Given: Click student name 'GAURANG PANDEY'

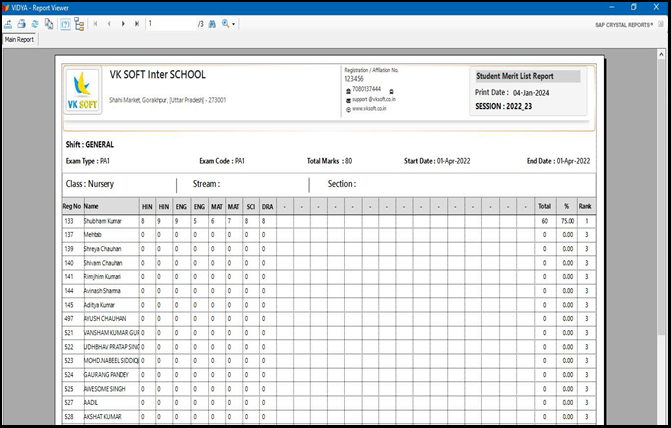Looking at the screenshot, I should pyautogui.click(x=106, y=375).
